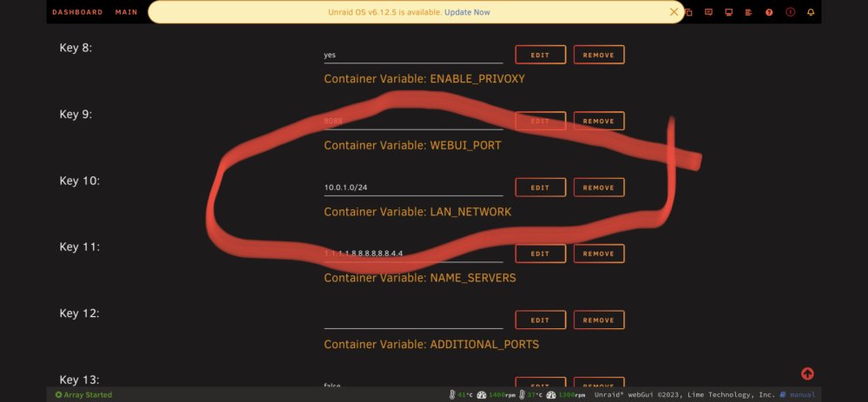Click the 1300rpm fan speed reading

coord(571,395)
